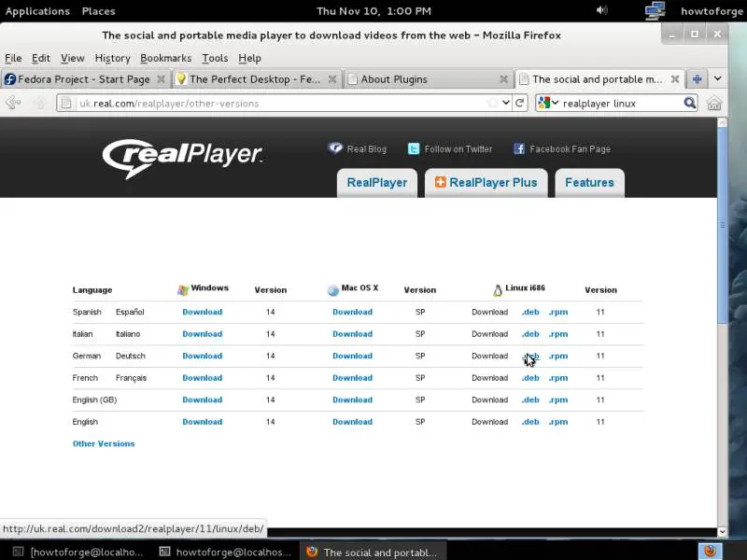This screenshot has height=560, width=747.
Task: Select the RealPlayer Plus navigation tab
Action: click(x=486, y=182)
